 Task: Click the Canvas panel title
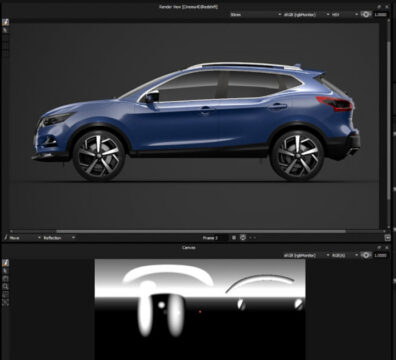(x=189, y=247)
